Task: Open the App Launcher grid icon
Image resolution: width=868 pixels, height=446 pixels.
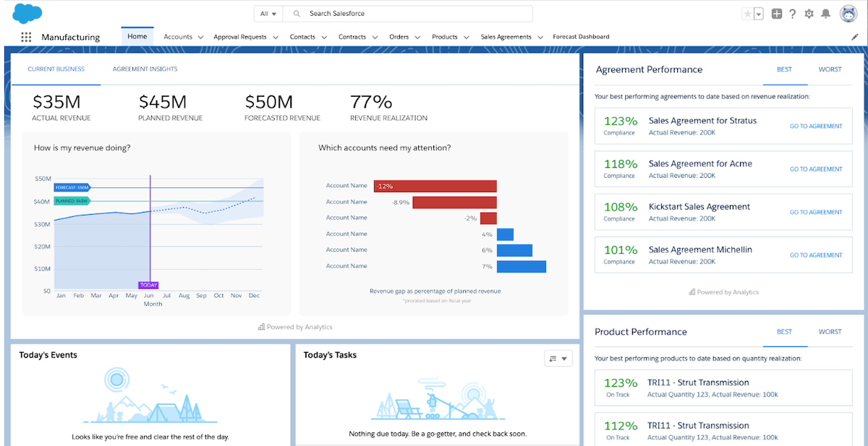Action: (x=26, y=37)
